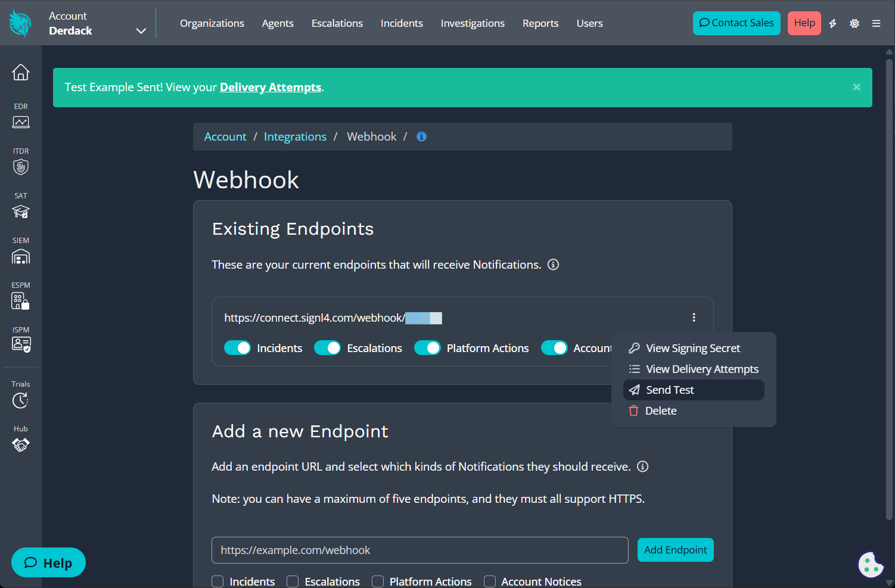
Task: Open the Investigations nav item
Action: pos(473,23)
